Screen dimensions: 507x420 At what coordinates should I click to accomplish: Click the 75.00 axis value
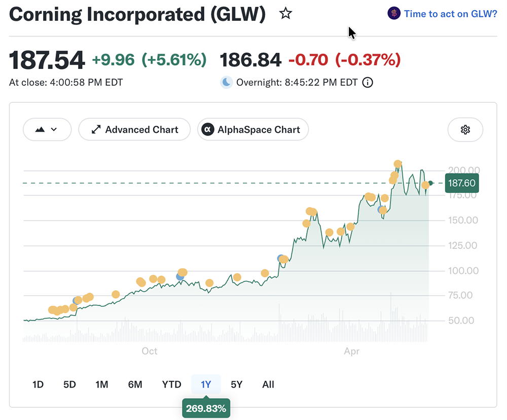[x=460, y=295]
